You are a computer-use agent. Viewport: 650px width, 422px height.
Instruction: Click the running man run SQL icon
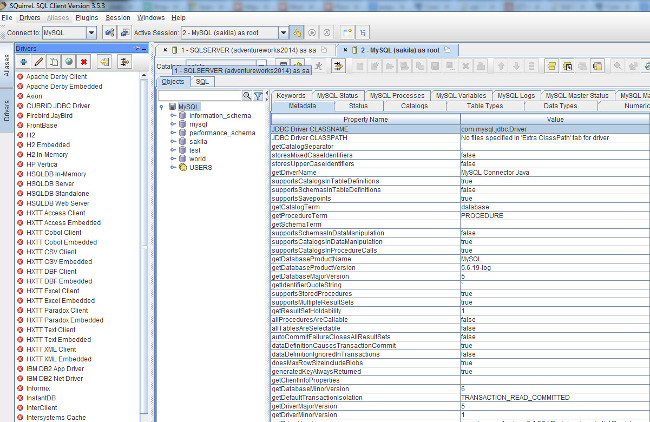(x=318, y=66)
